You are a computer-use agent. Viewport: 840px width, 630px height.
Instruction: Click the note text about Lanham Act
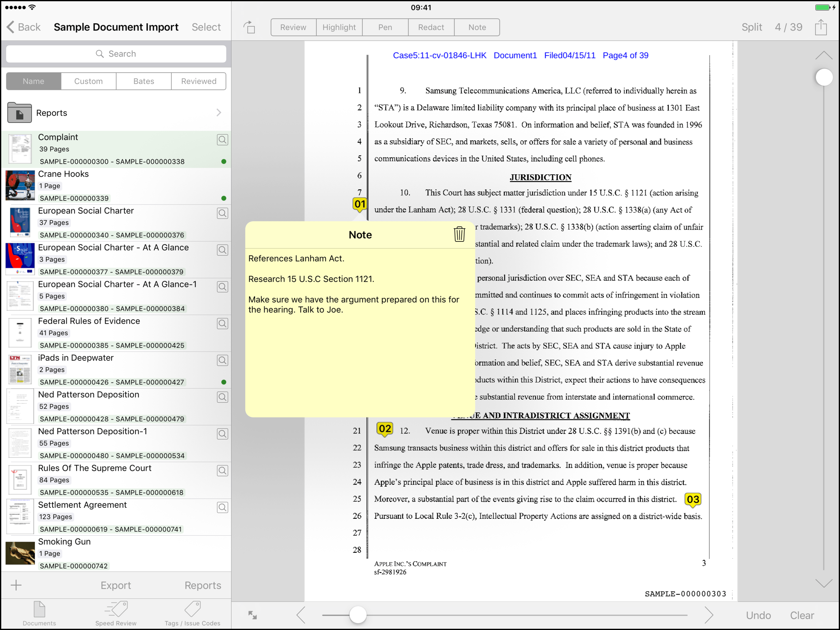(296, 259)
